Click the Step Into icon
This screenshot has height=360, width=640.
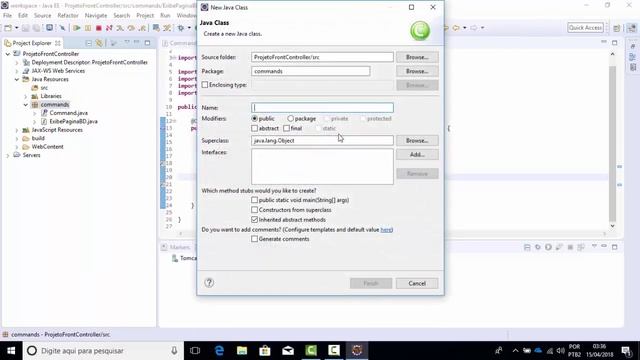click(x=120, y=28)
